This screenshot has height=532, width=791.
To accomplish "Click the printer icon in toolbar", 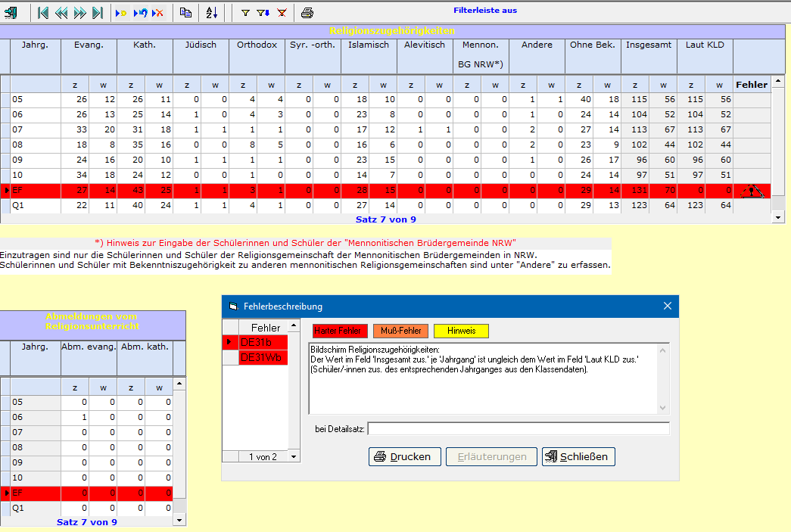I will [307, 13].
